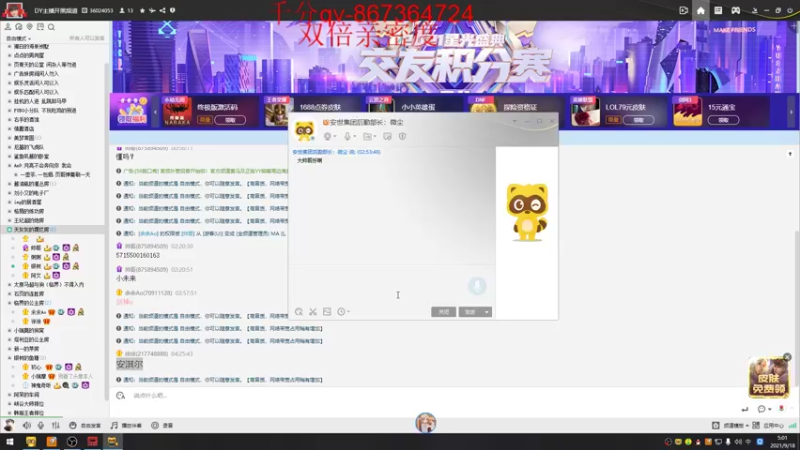Open the video playback icon in top bar
800x450 pixels.
(x=684, y=10)
